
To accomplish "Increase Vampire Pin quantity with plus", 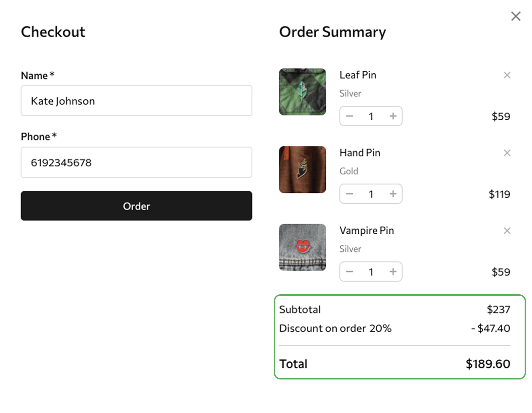I will (393, 272).
